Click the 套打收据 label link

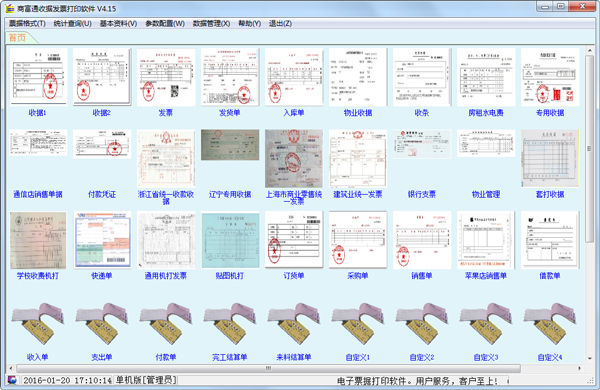point(550,194)
